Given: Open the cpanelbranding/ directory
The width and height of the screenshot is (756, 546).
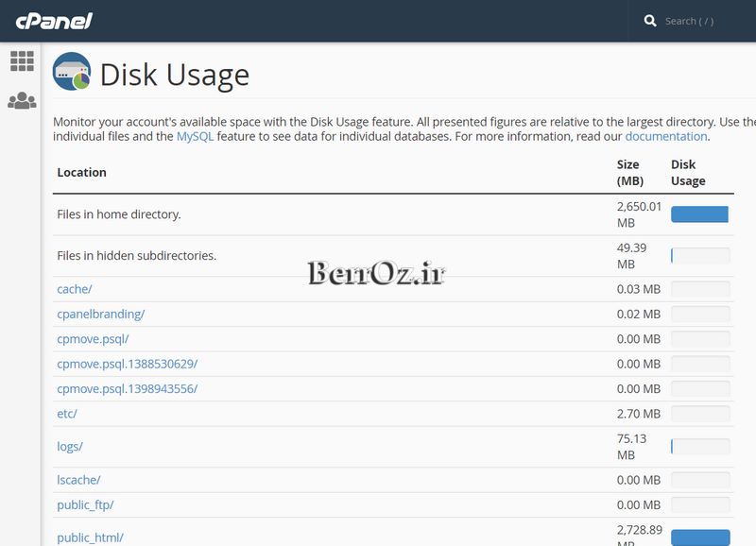Looking at the screenshot, I should [100, 314].
